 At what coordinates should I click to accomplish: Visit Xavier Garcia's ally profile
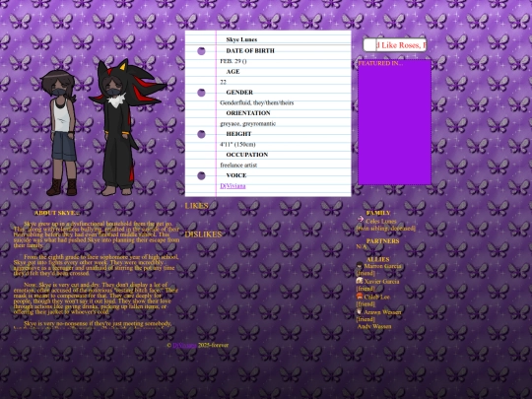381,281
